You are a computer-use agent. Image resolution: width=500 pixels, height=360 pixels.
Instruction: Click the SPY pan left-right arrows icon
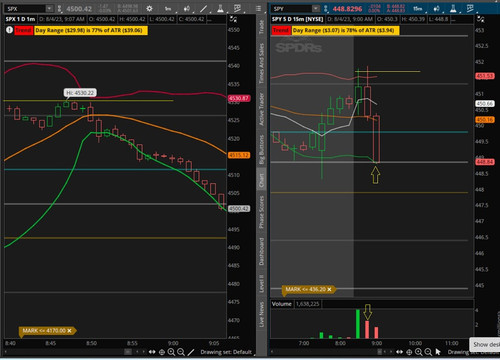tap(399, 352)
